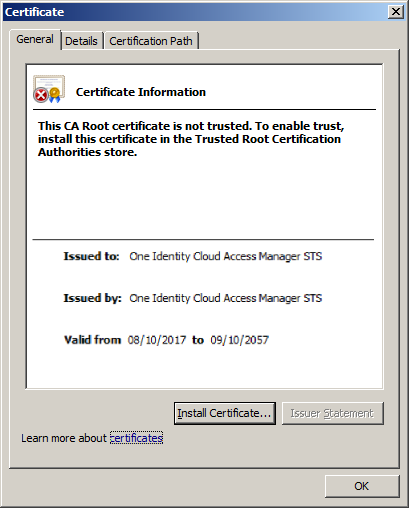Viewport: 409px width, 508px height.
Task: Click the valid from date 08/10/2017
Action: pos(157,340)
